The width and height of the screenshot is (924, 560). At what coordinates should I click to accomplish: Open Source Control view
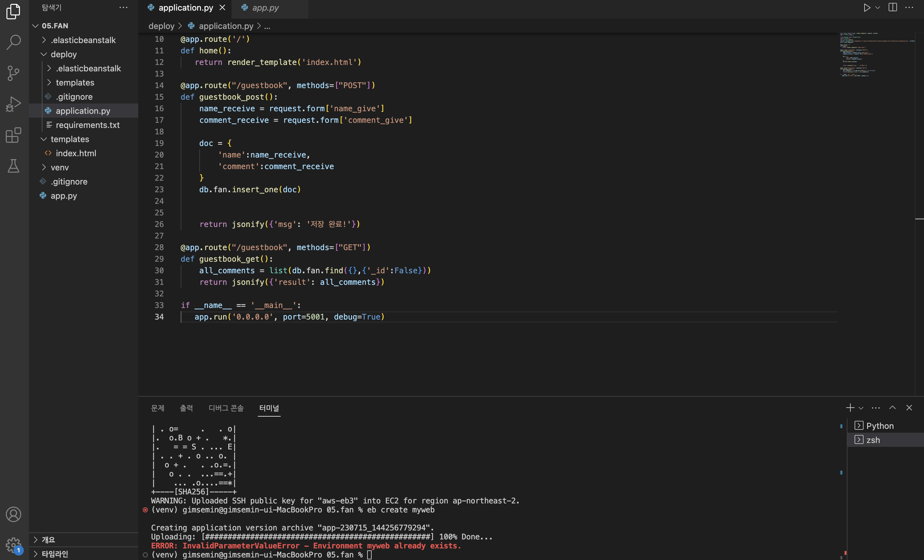coord(14,73)
